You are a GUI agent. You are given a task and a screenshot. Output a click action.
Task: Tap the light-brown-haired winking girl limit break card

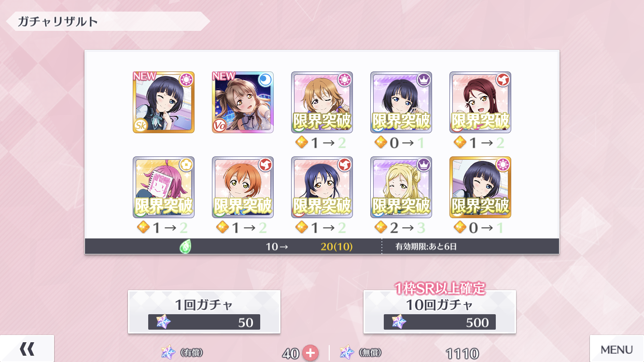click(x=322, y=102)
